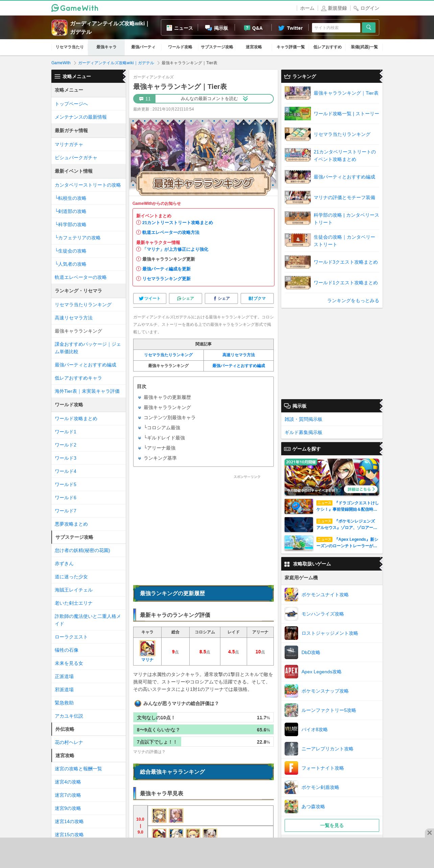Open the Apex Legends攻略 icon
The image size is (434, 868).
pos(291,672)
